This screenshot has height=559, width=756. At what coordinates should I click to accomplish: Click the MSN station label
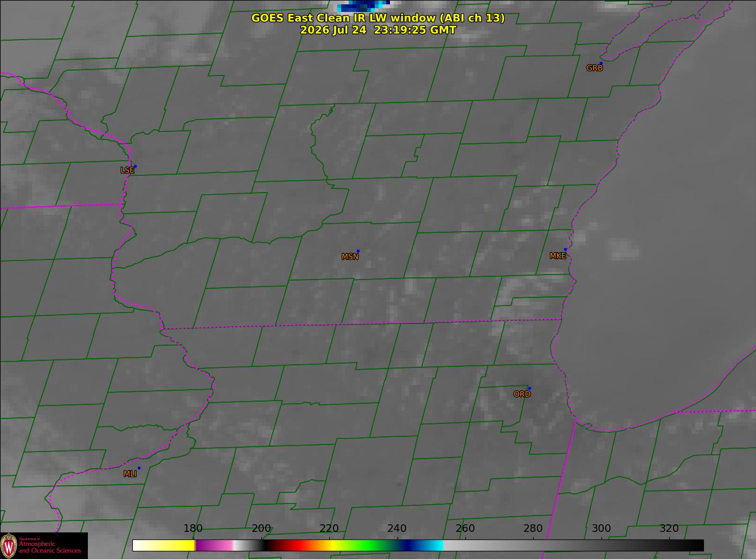pos(350,256)
